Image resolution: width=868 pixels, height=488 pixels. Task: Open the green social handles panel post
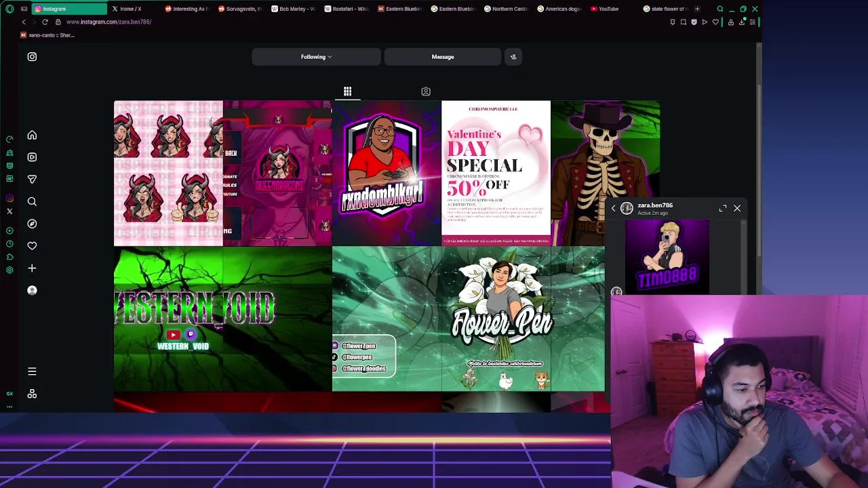point(387,319)
